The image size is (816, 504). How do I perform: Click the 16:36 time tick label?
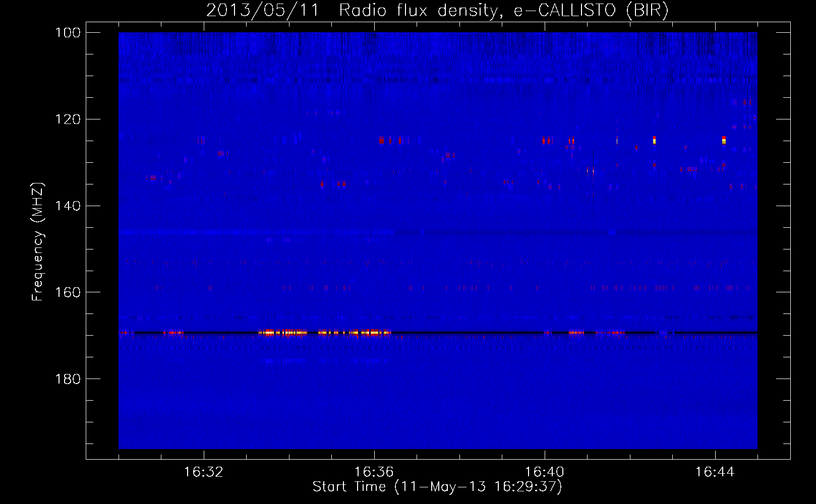[374, 472]
